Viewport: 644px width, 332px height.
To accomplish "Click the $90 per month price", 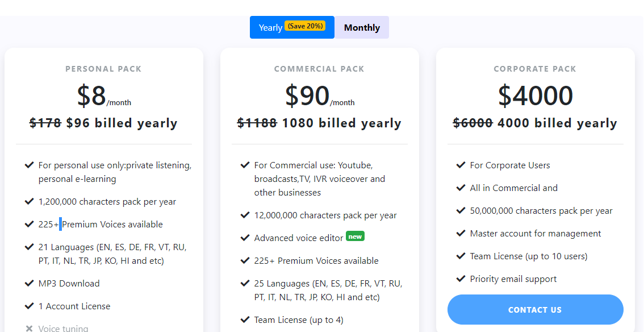I will pos(308,96).
